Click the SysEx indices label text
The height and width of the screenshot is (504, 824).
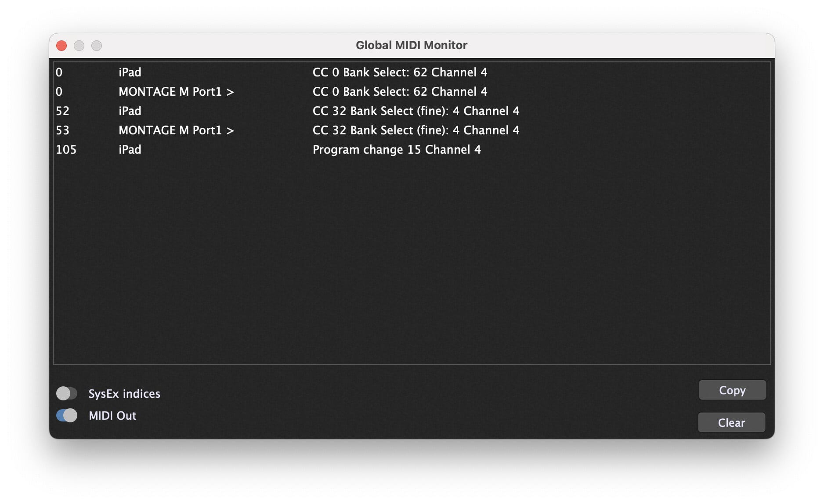pyautogui.click(x=124, y=394)
